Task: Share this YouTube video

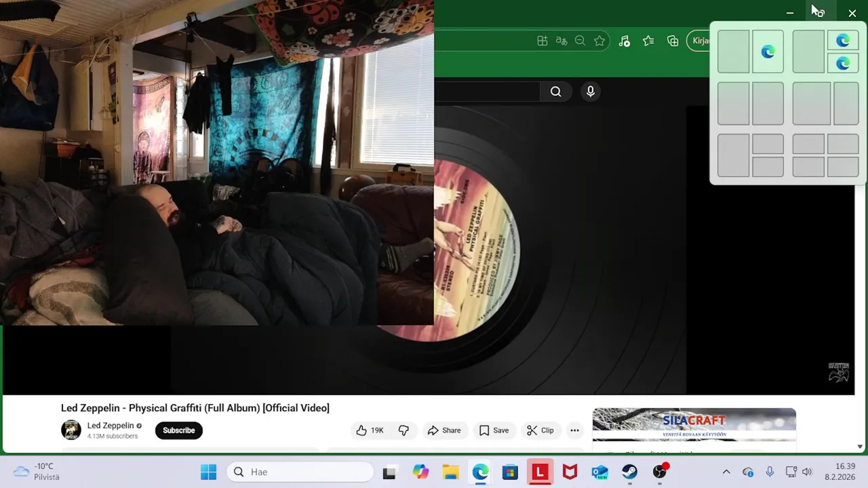Action: click(x=444, y=430)
